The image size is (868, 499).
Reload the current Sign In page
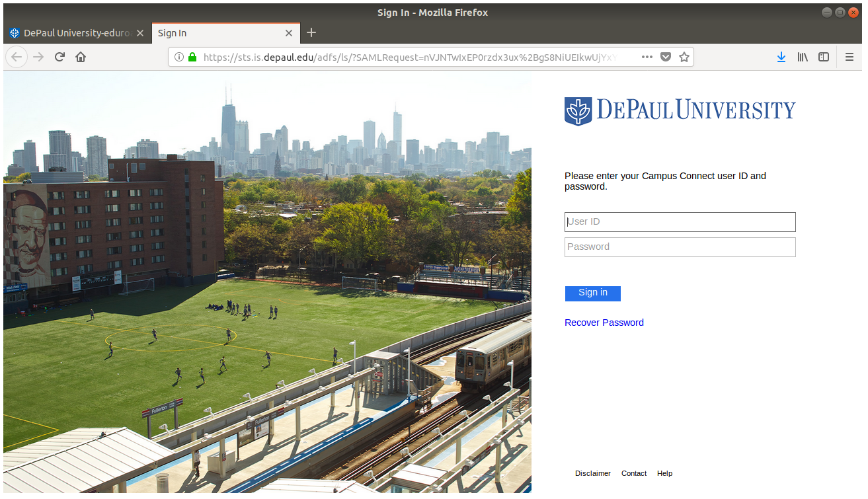pos(59,58)
